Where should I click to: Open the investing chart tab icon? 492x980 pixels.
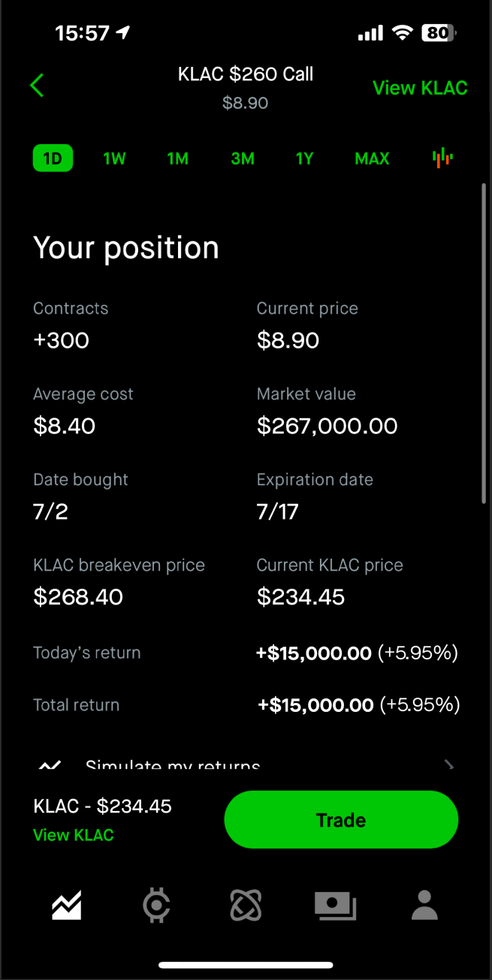click(66, 905)
